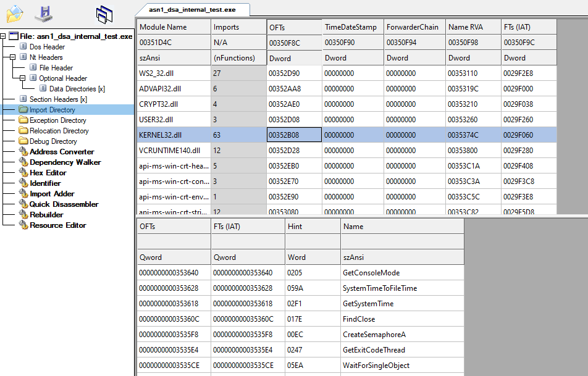
Task: Click the Open file toolbar icon
Action: click(14, 12)
